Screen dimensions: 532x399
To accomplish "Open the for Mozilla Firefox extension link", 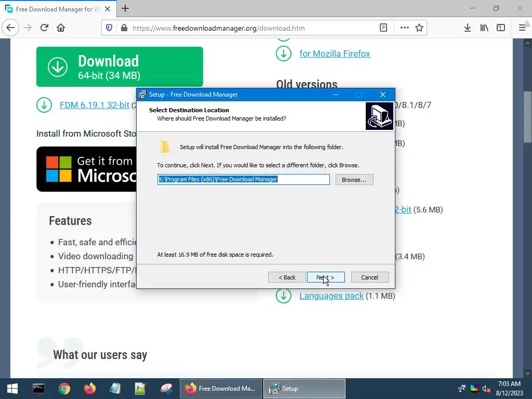I will coord(335,54).
